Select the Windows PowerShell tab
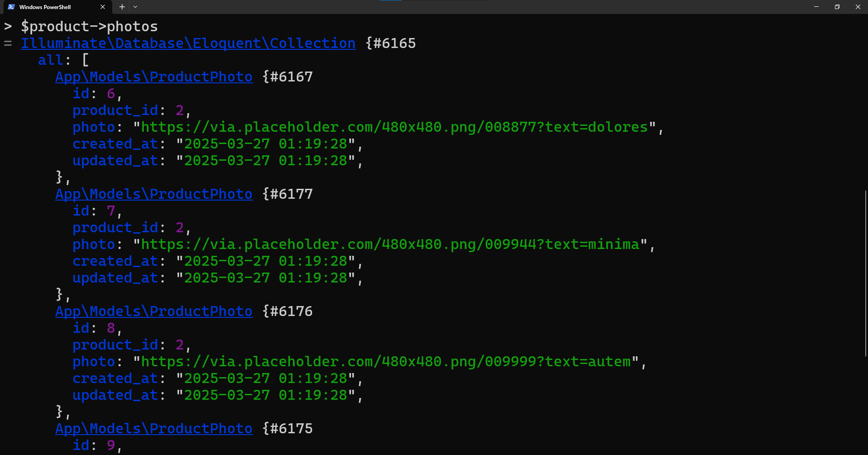The image size is (868, 455). point(50,7)
